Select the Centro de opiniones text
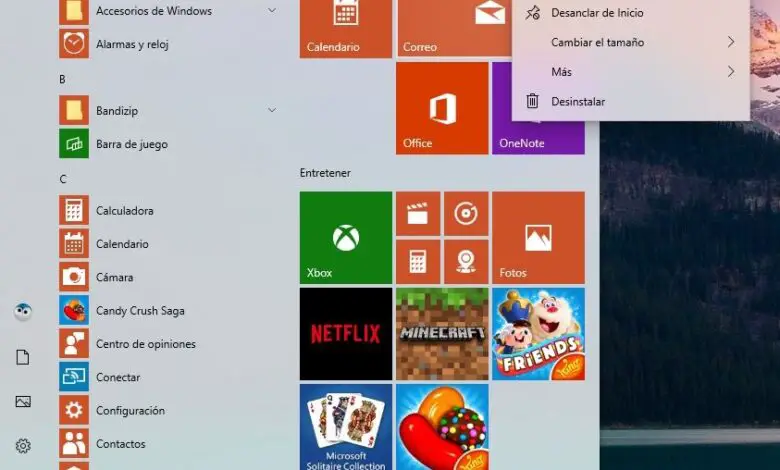780x470 pixels. point(146,344)
